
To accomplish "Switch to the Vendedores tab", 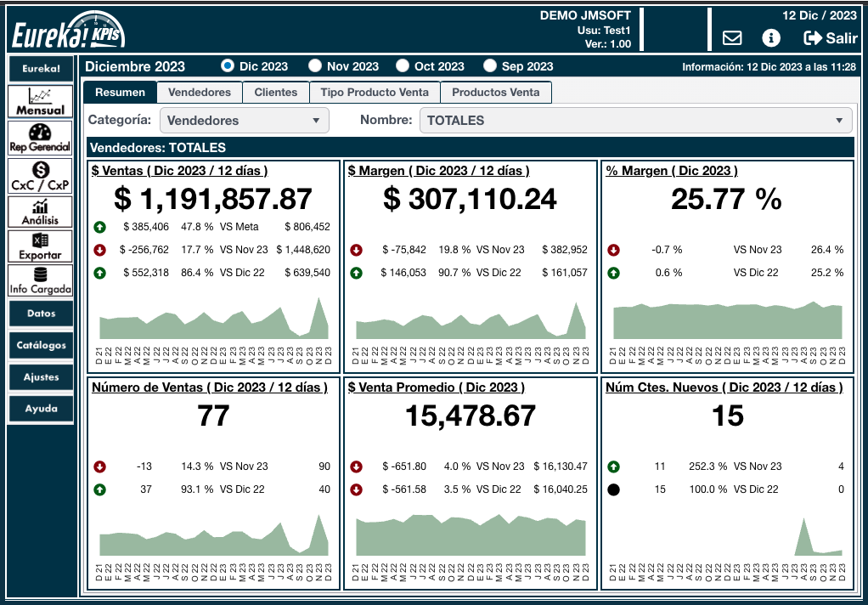I will pyautogui.click(x=200, y=92).
